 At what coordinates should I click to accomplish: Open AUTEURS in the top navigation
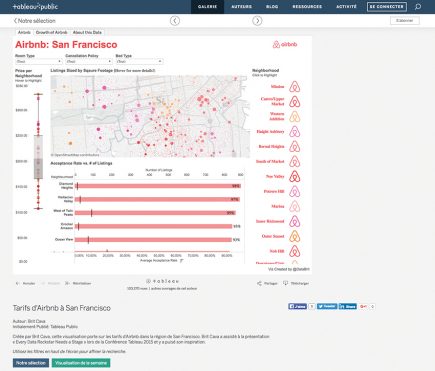[x=242, y=7]
